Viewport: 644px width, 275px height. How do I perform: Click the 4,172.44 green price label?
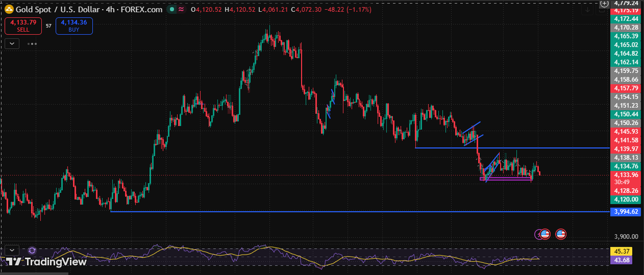pos(626,19)
